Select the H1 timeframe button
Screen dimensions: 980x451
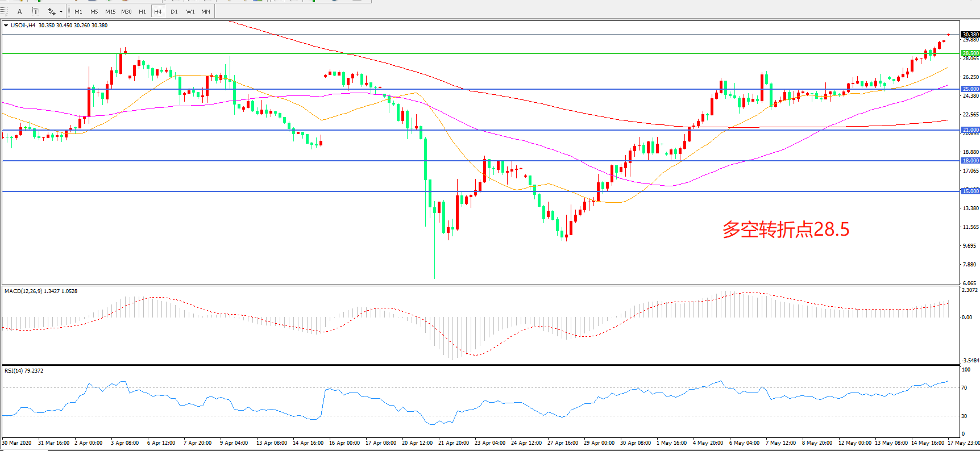click(x=142, y=11)
